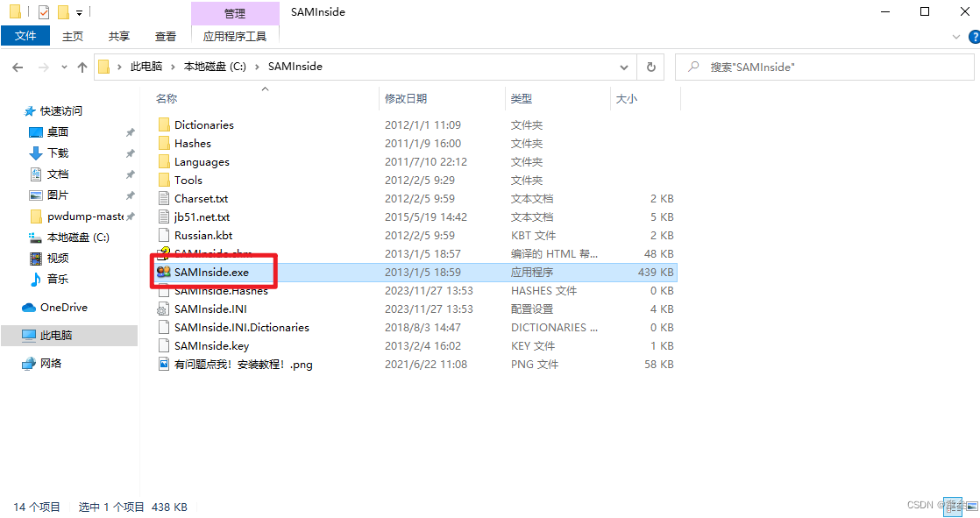Switch to the 主页 ribbon tab

(73, 36)
